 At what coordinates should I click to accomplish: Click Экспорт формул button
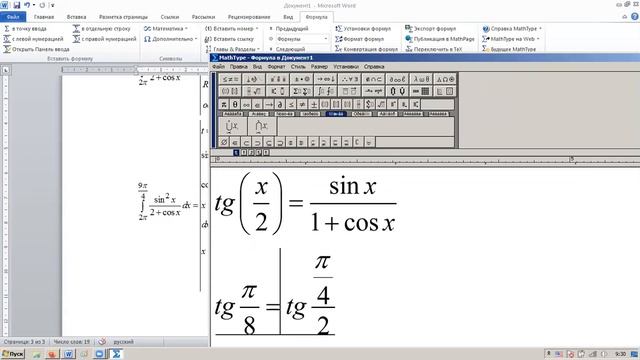tap(430, 29)
